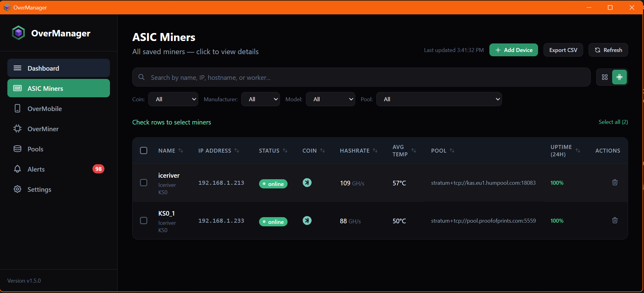Image resolution: width=644 pixels, height=293 pixels.
Task: Check the iceriver miner row checkbox
Action: point(144,183)
